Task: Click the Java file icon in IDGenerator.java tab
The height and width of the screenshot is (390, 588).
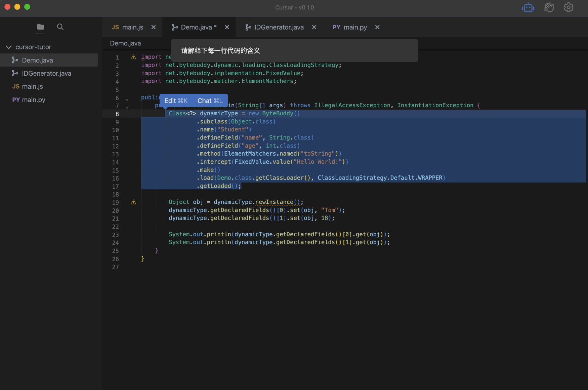Action: point(248,27)
